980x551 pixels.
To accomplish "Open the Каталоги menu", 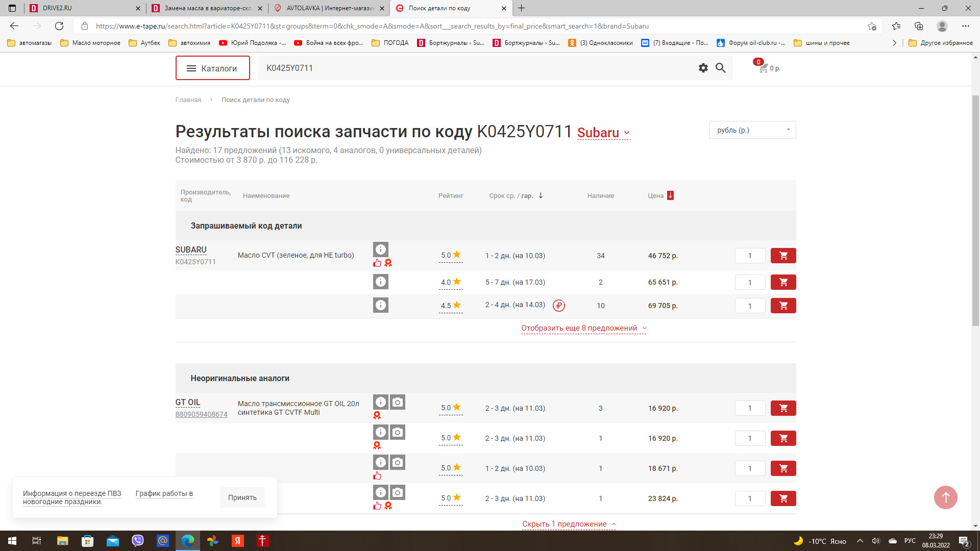I will click(x=212, y=68).
